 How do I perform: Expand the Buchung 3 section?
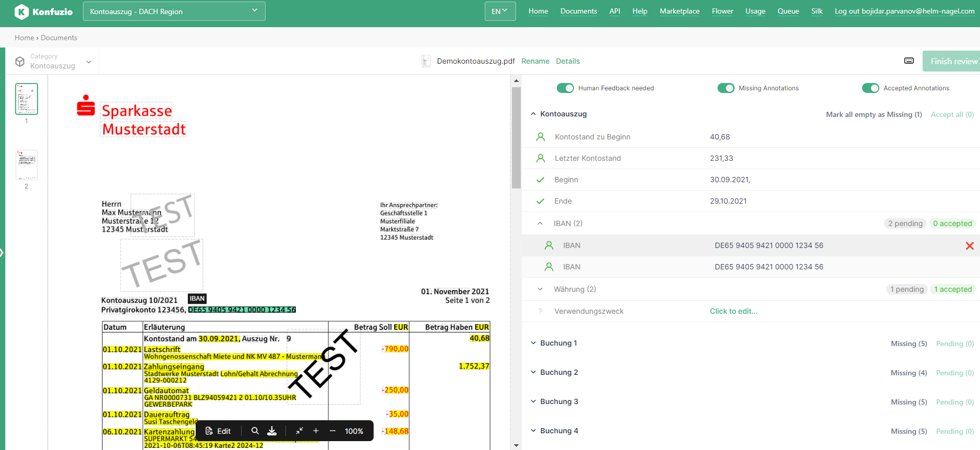pyautogui.click(x=533, y=401)
